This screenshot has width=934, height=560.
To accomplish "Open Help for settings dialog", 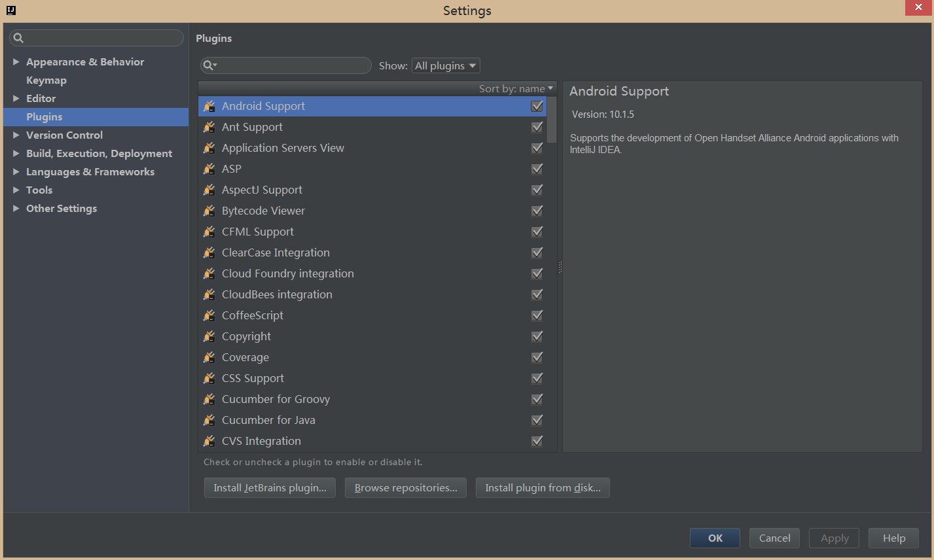I will [x=893, y=538].
